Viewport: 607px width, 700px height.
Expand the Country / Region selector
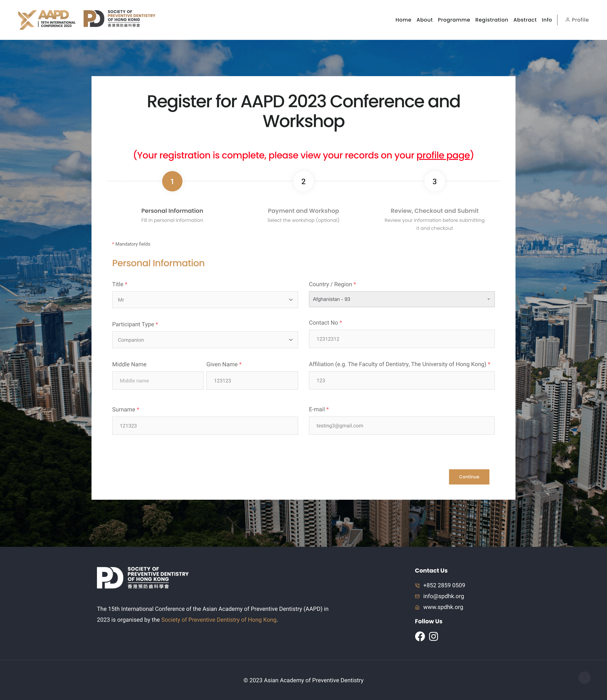pos(401,299)
